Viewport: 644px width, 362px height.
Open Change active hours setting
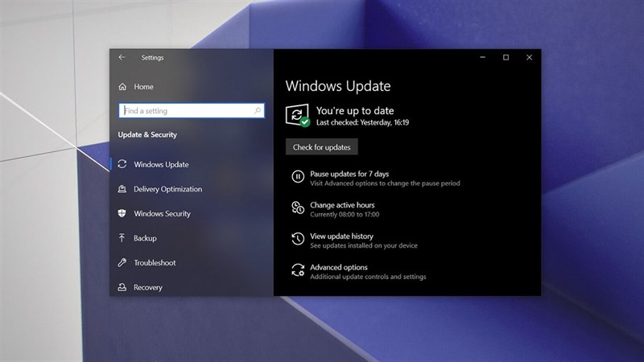pos(342,205)
